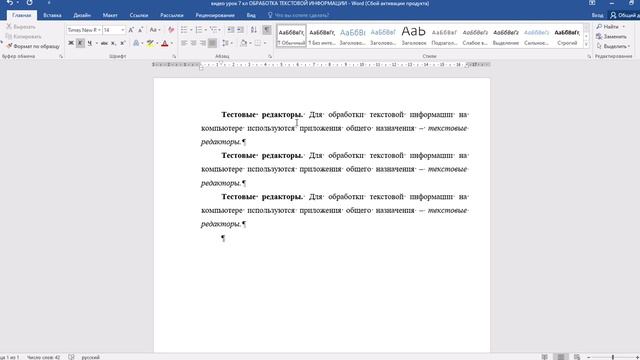640x360 pixels.
Task: Toggle subscript formatting
Action: [x=113, y=43]
